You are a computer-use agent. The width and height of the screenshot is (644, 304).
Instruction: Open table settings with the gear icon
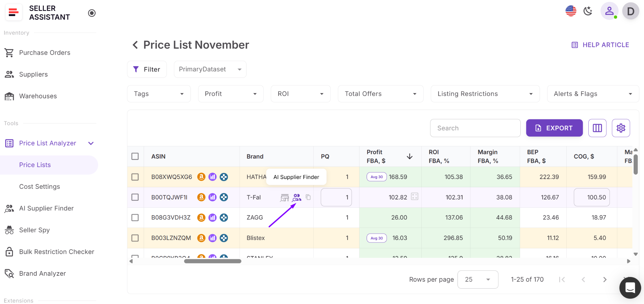pos(620,128)
